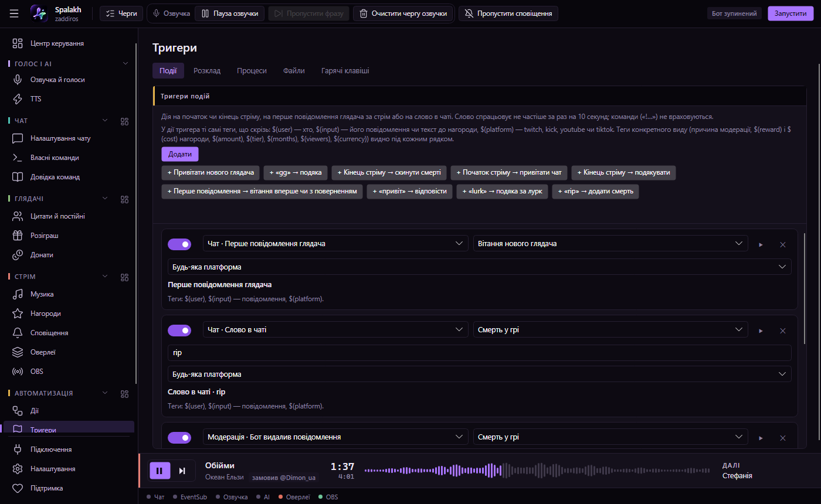Open the Чат · Слово в чаті dropdown

pos(335,329)
